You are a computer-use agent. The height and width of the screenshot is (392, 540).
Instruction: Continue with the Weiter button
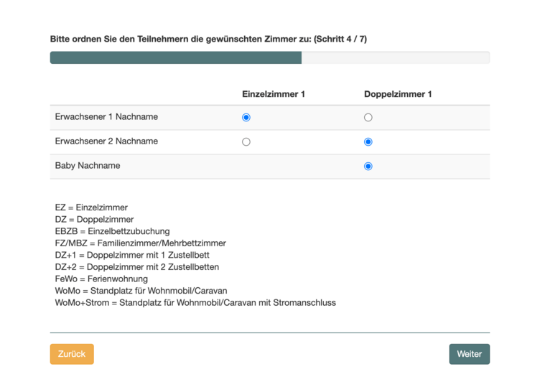(469, 354)
